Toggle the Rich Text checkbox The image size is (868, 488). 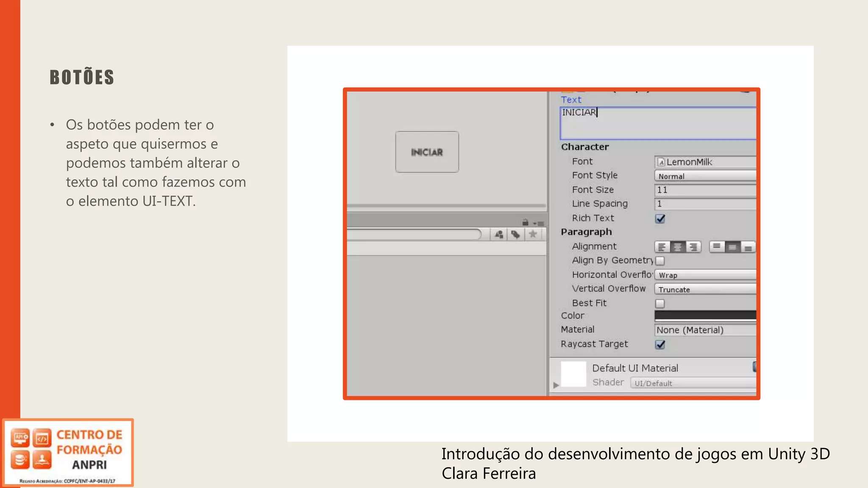coord(660,218)
